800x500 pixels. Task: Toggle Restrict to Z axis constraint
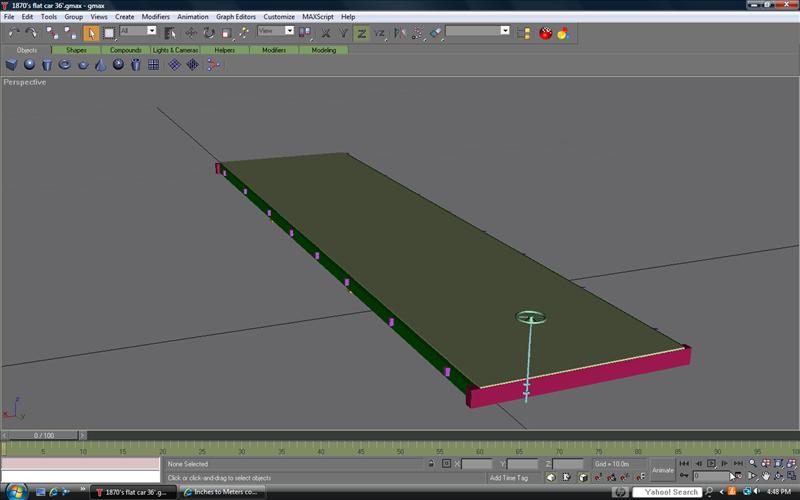point(362,33)
